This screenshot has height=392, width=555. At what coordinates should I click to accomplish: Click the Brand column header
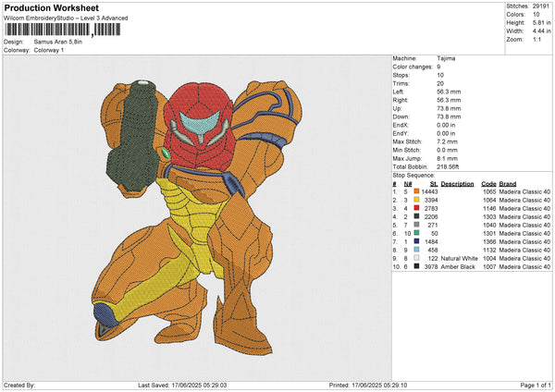click(511, 183)
